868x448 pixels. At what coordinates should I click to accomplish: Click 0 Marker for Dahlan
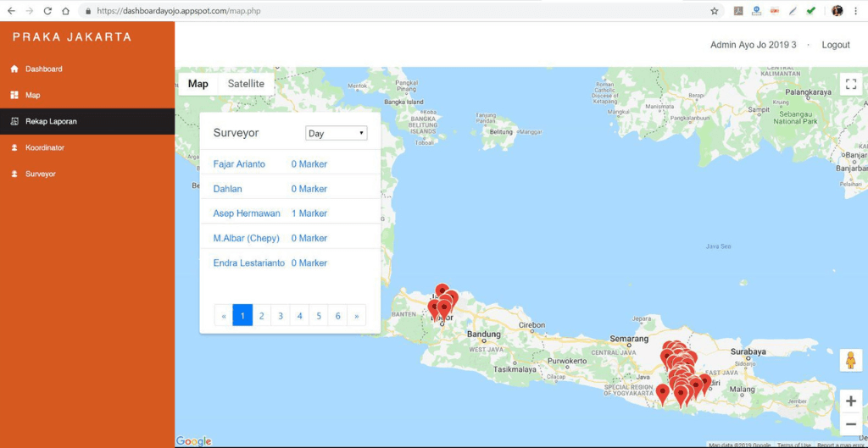[309, 189]
